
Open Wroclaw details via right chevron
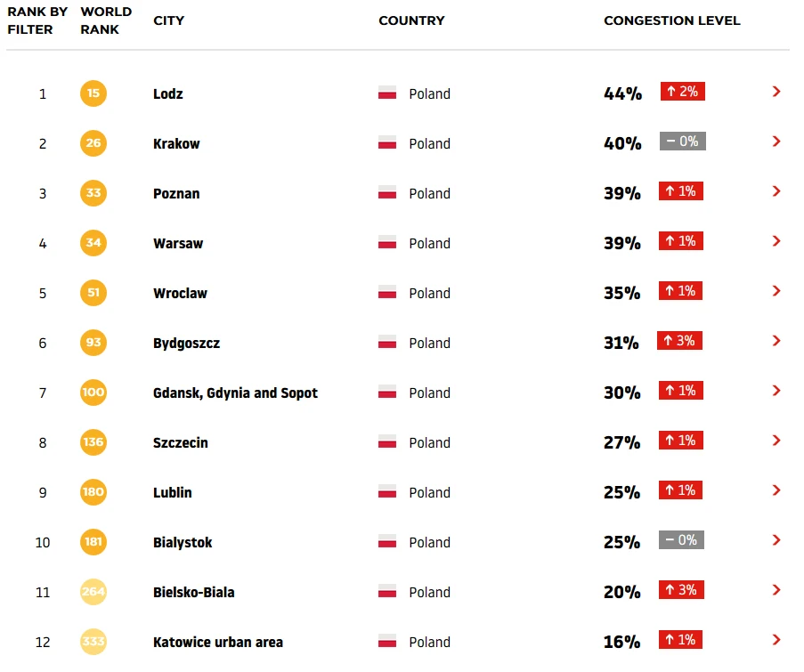(776, 291)
